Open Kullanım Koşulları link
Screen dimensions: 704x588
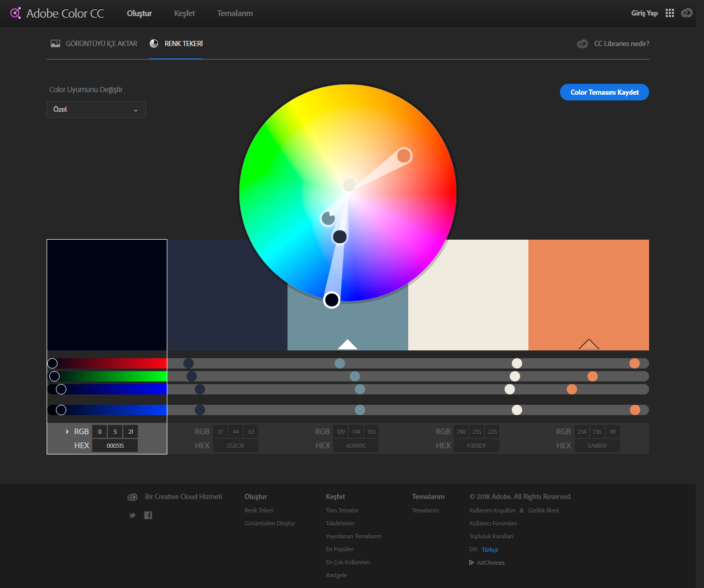(492, 510)
